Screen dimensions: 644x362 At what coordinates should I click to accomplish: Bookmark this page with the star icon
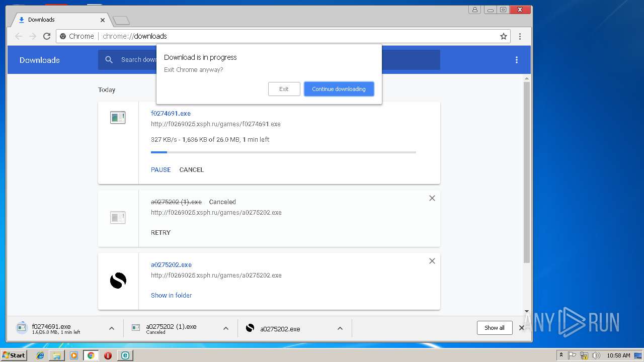click(x=503, y=36)
